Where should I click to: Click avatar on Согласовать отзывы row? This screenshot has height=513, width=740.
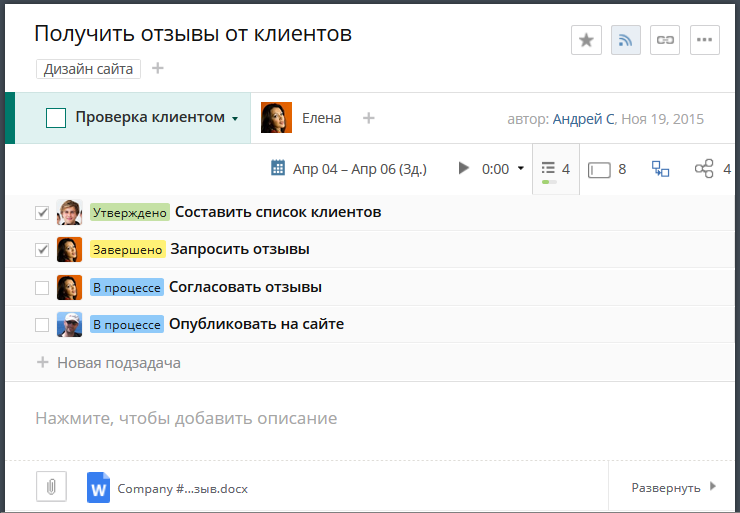point(69,287)
